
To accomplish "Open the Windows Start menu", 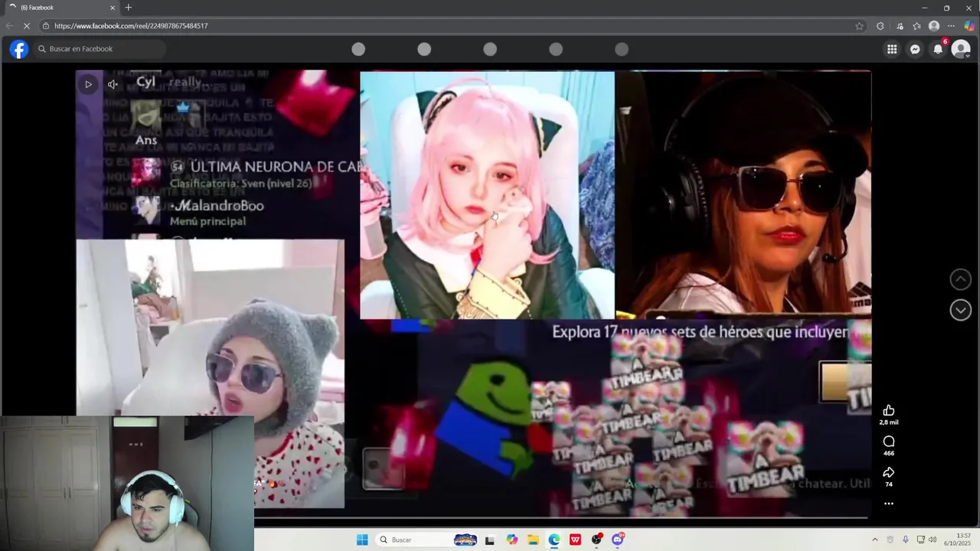I will click(362, 540).
